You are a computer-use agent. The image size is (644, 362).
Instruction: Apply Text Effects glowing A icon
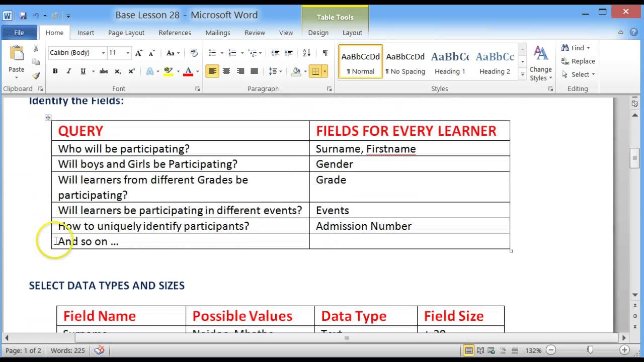coord(150,71)
